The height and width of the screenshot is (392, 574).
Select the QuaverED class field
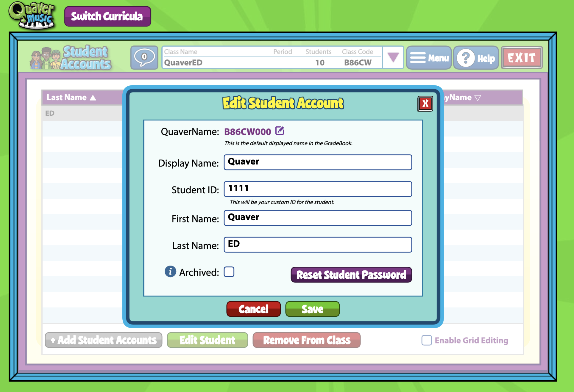272,57
